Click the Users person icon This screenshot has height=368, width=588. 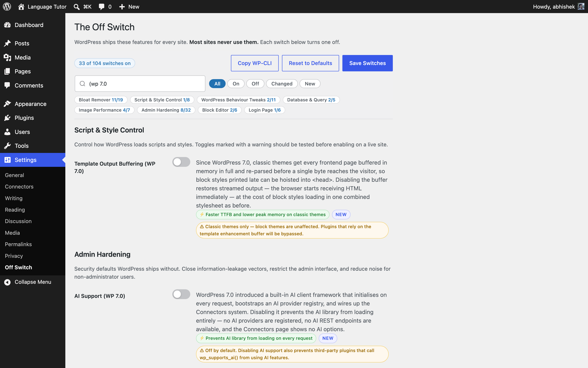tap(7, 132)
